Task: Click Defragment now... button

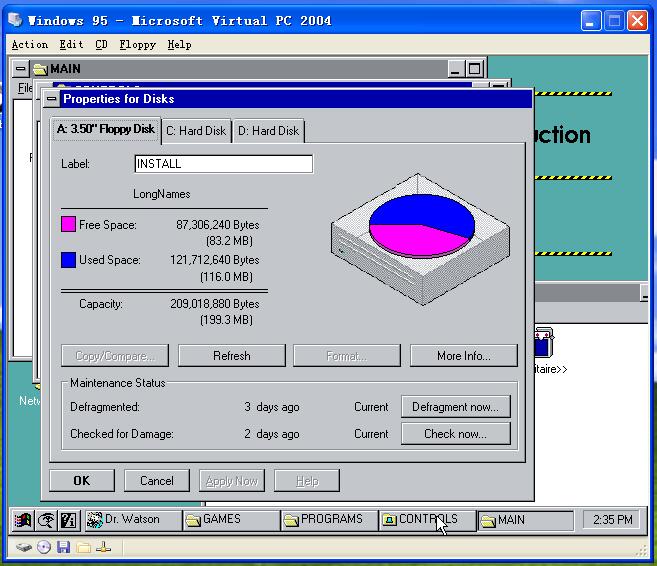Action: click(x=456, y=407)
